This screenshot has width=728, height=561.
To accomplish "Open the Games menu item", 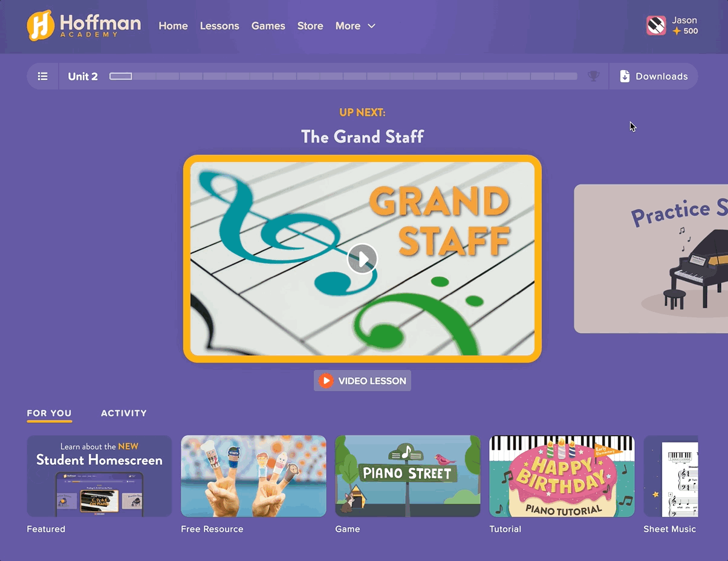I will click(268, 26).
